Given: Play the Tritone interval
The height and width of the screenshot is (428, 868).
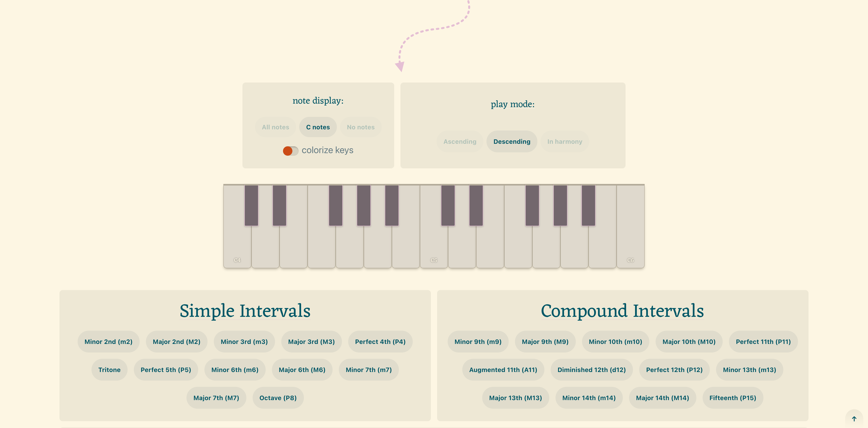Looking at the screenshot, I should click(109, 370).
